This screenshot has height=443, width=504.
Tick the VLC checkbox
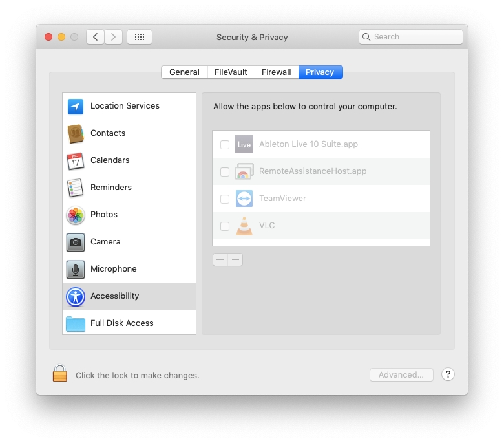point(225,226)
